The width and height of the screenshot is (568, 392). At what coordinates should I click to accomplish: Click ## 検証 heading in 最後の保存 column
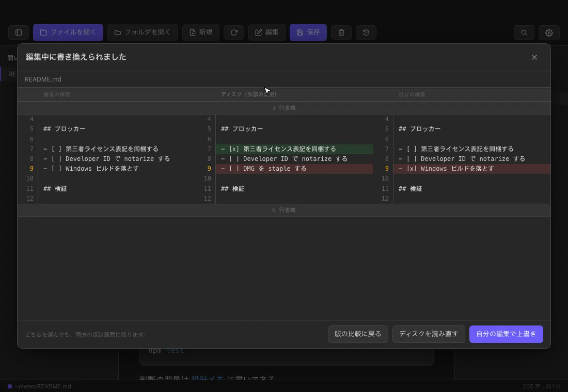[55, 189]
